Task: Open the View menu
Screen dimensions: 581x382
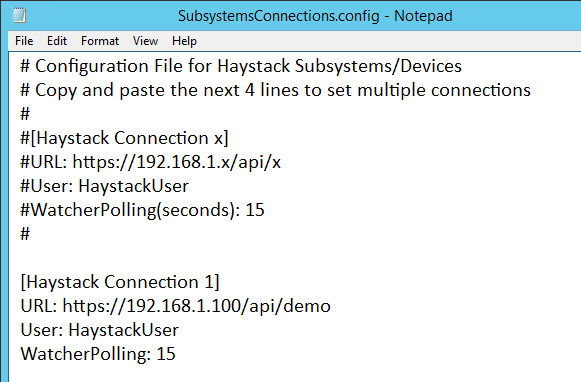Action: point(145,41)
